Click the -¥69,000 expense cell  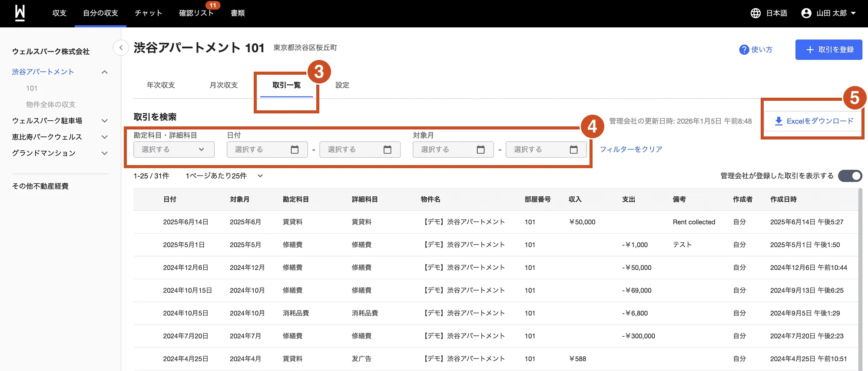637,290
